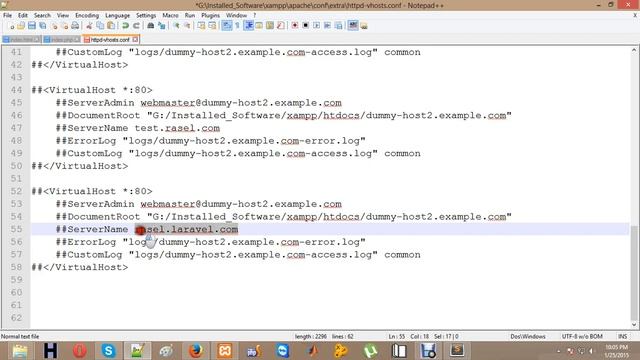
Task: Click 'Ln : 55' in the status bar
Action: (397, 337)
